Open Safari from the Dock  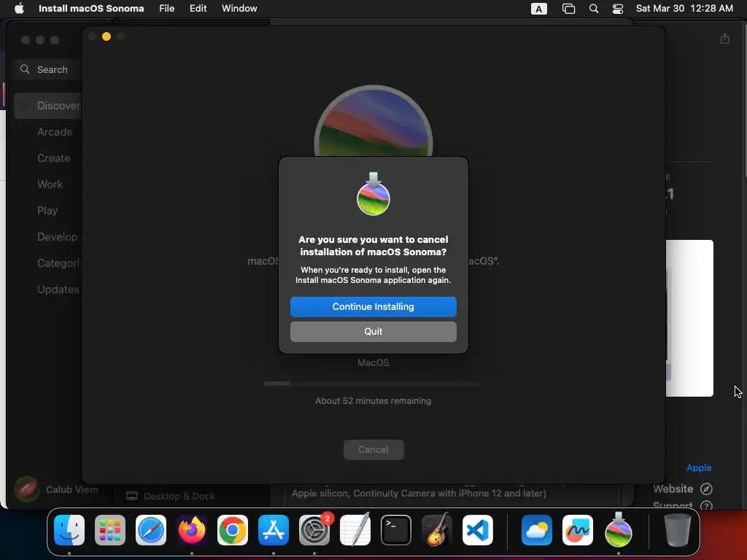(151, 530)
